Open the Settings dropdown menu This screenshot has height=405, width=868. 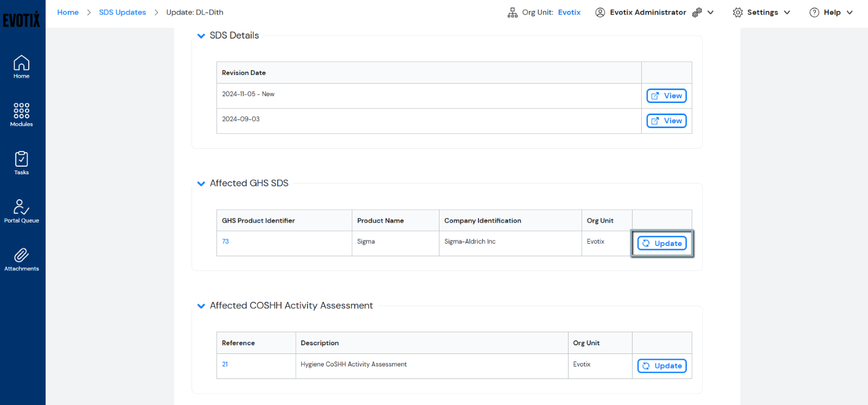(x=761, y=12)
